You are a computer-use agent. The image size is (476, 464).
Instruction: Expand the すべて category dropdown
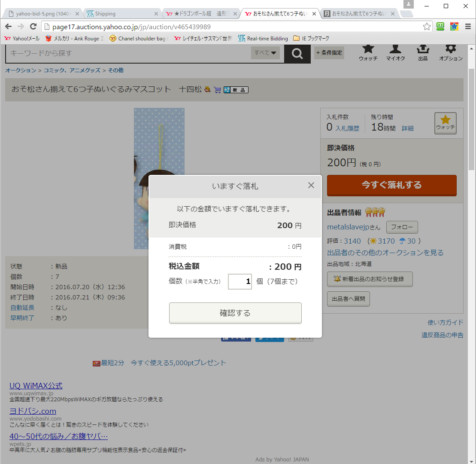point(265,53)
